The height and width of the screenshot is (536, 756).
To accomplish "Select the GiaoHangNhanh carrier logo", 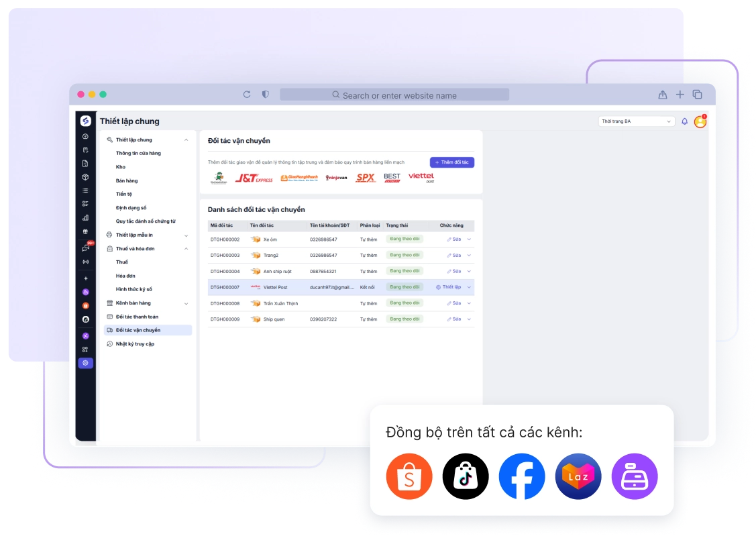I will 299,178.
